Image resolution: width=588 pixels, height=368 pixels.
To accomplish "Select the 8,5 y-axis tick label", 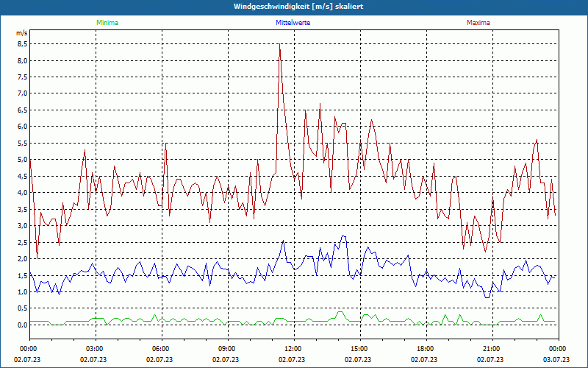I will tap(22, 43).
